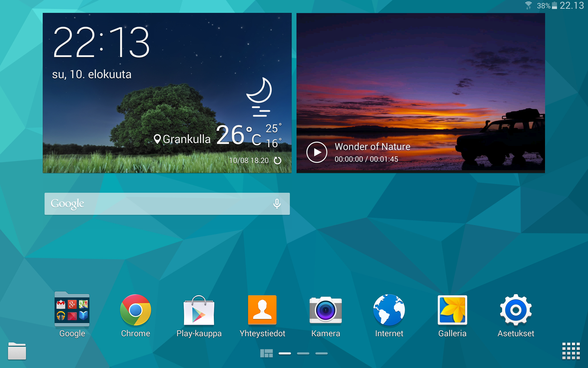
Task: Click inside the Google search bar
Action: 167,204
